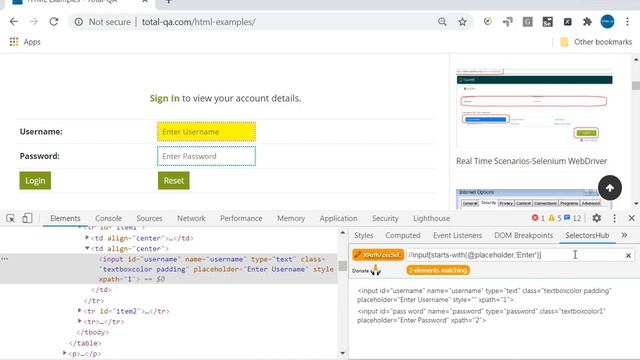Open the DevTools three-dot customize menu

point(614,218)
